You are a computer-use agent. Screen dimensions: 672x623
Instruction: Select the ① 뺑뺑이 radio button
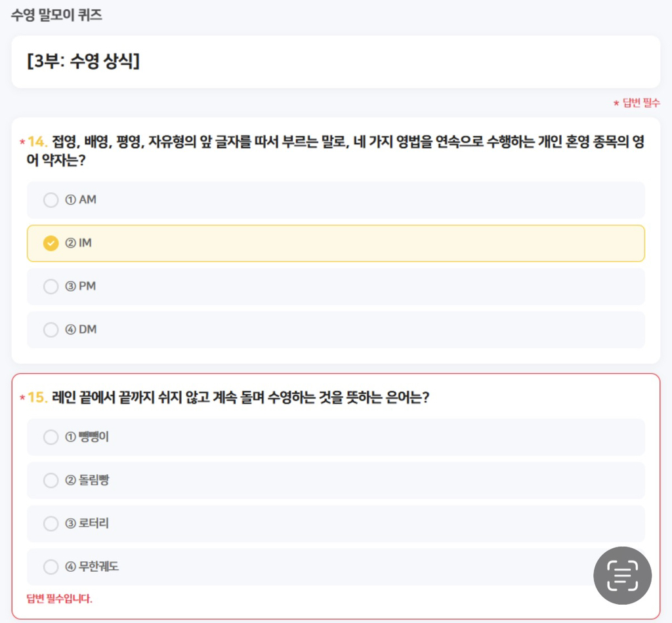(x=51, y=437)
